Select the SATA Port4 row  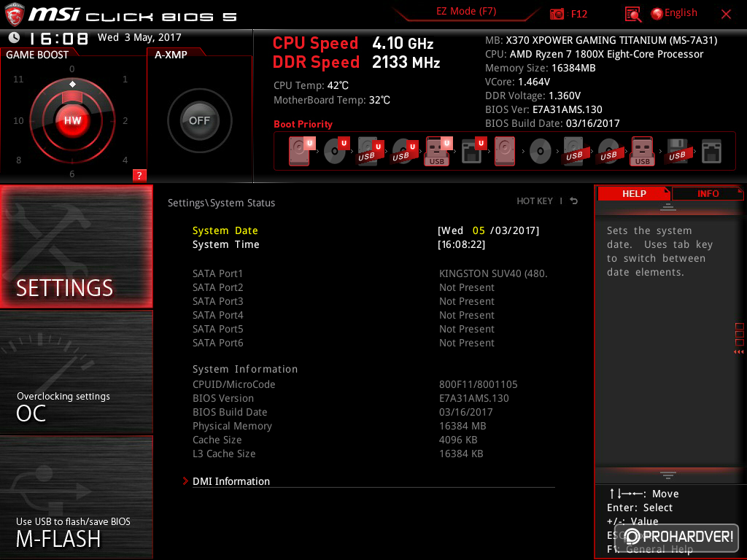pyautogui.click(x=344, y=315)
